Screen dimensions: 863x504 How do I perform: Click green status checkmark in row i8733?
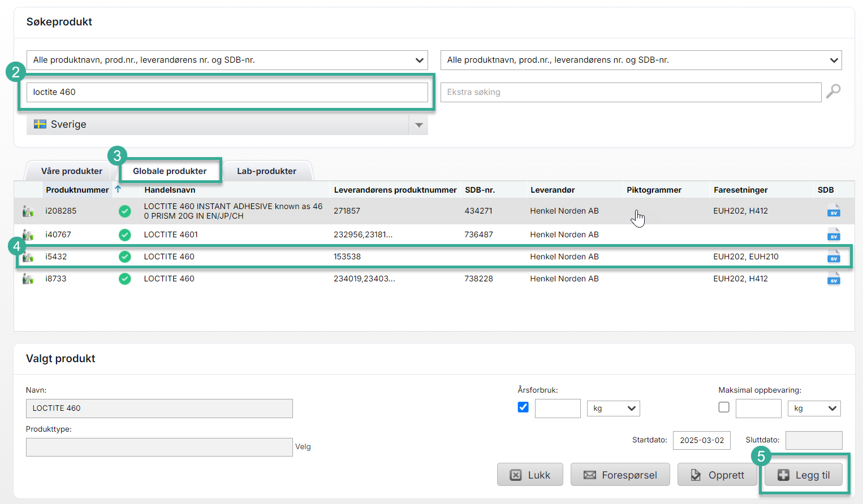(125, 279)
